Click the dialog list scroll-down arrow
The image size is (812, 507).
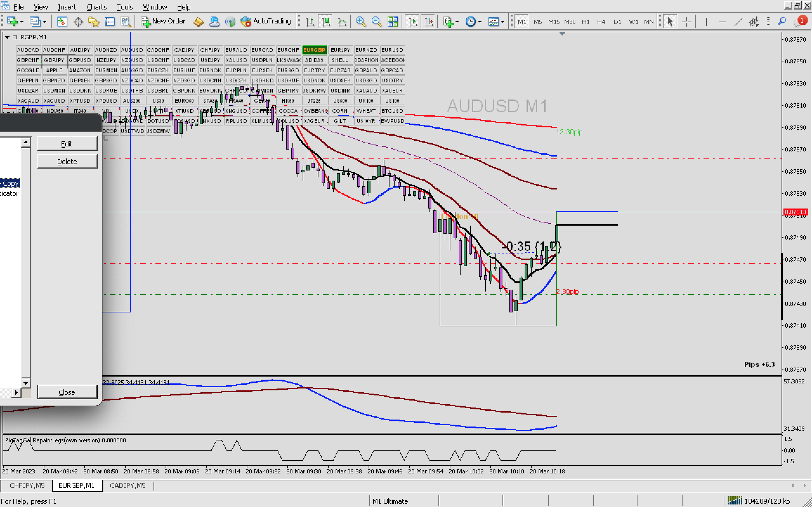pyautogui.click(x=26, y=382)
